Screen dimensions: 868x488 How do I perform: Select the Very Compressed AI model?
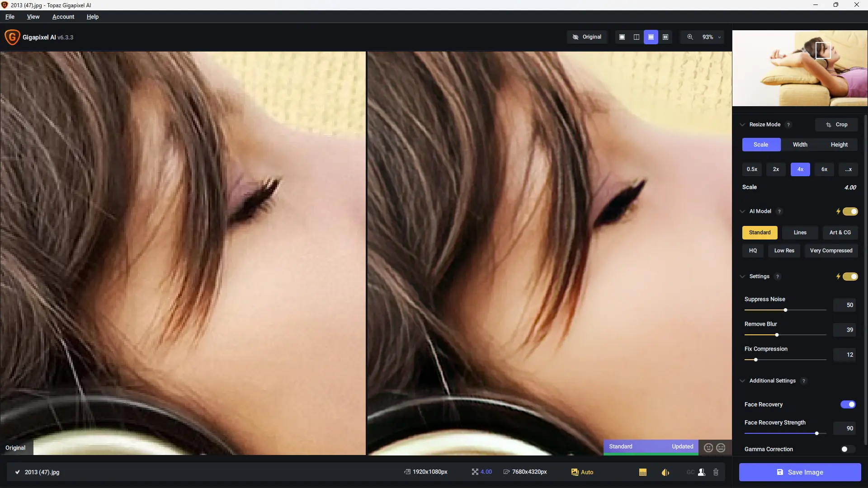tap(831, 251)
